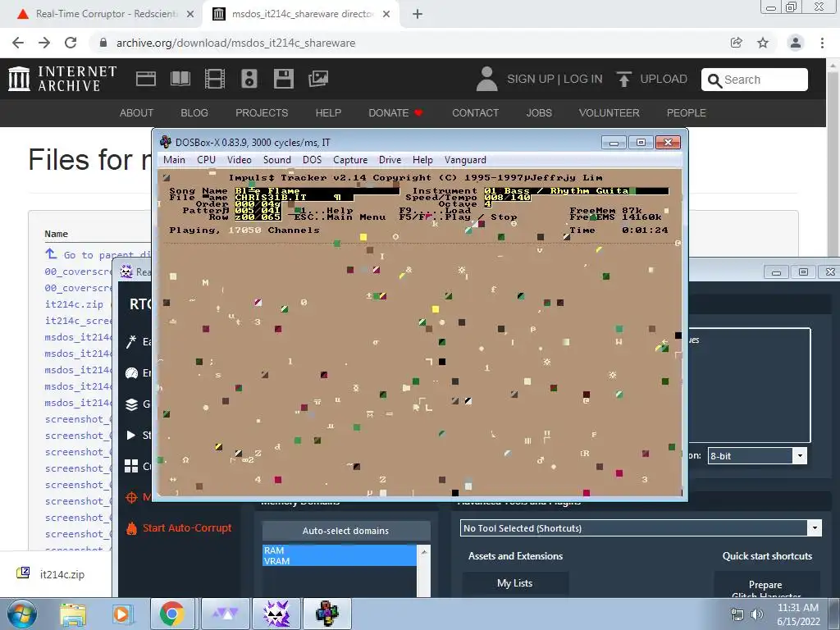Open the Software floppy icon in Archive header

click(283, 79)
